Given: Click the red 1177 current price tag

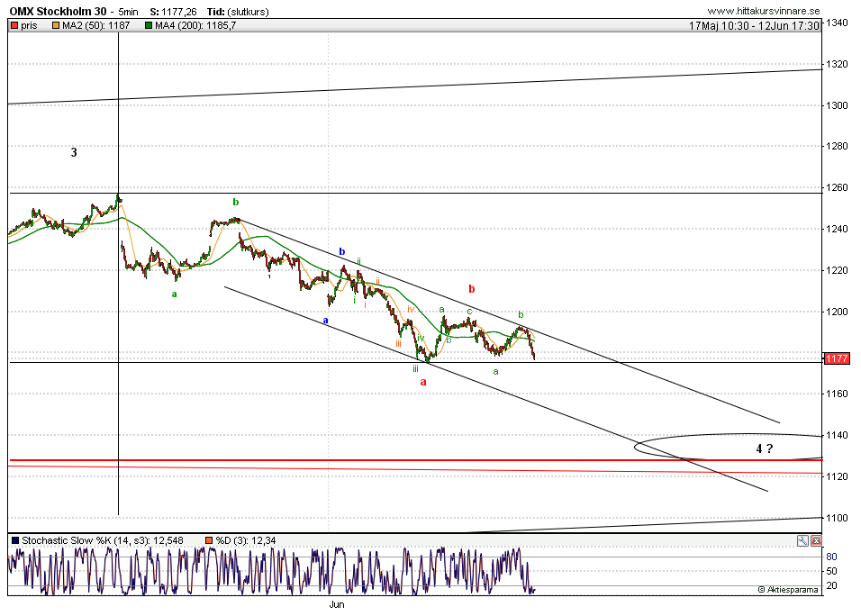Looking at the screenshot, I should tap(837, 358).
